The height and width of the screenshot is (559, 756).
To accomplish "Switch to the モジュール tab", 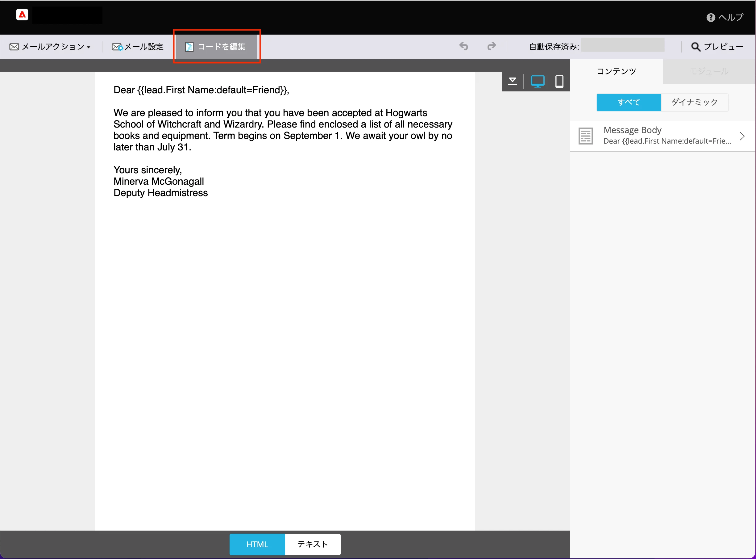I will [x=709, y=71].
